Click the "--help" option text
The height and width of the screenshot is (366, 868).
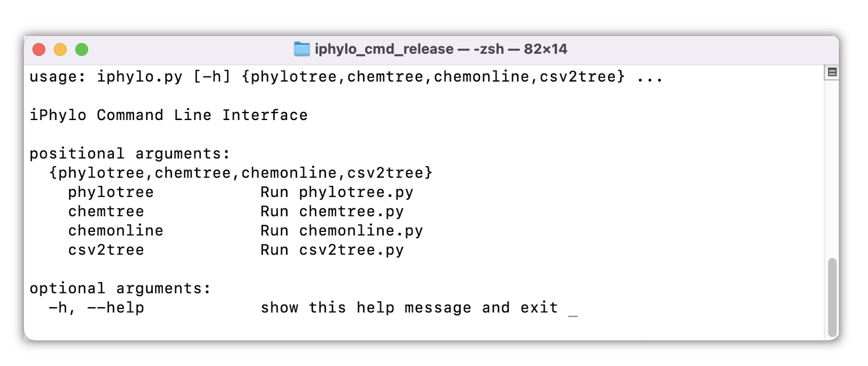[x=116, y=308]
